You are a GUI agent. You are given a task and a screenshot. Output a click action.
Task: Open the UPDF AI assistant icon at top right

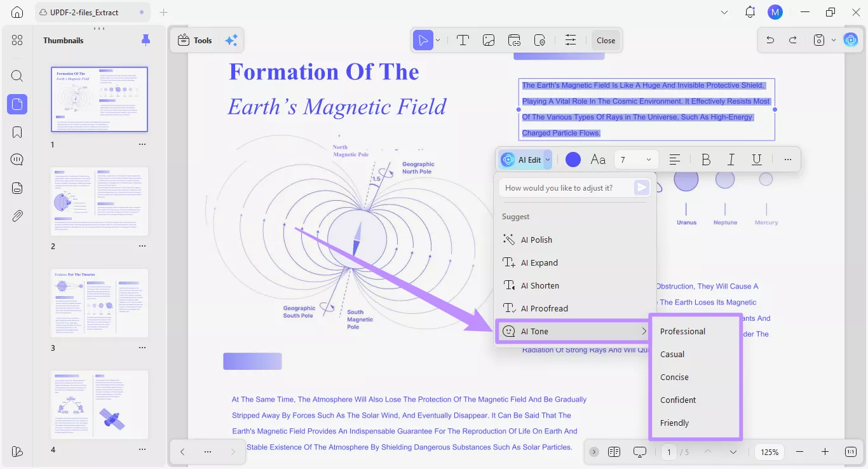coord(851,40)
